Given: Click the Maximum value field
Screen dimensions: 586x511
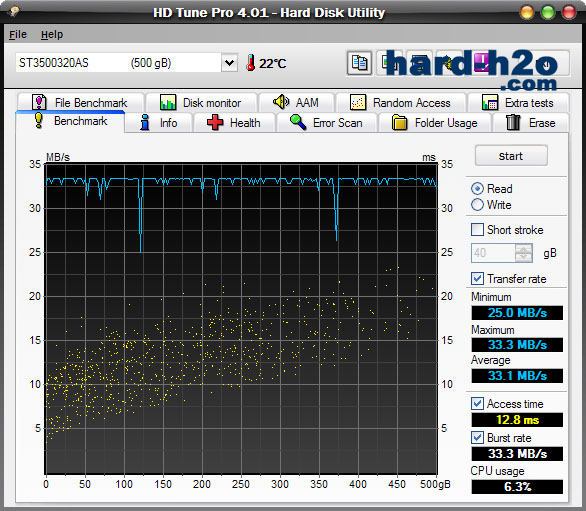Looking at the screenshot, I should (x=517, y=345).
